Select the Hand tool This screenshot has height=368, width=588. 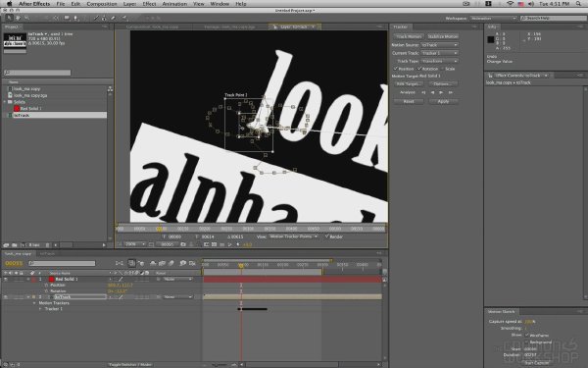(x=18, y=18)
